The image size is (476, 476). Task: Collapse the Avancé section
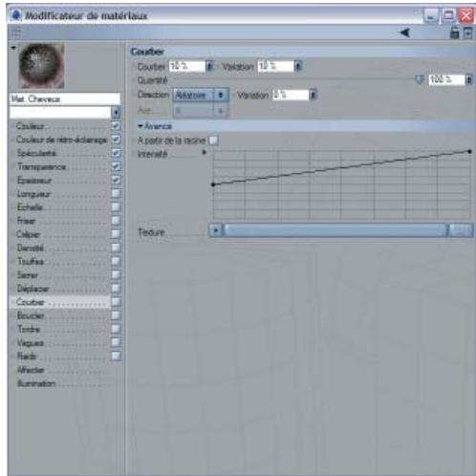coord(141,126)
